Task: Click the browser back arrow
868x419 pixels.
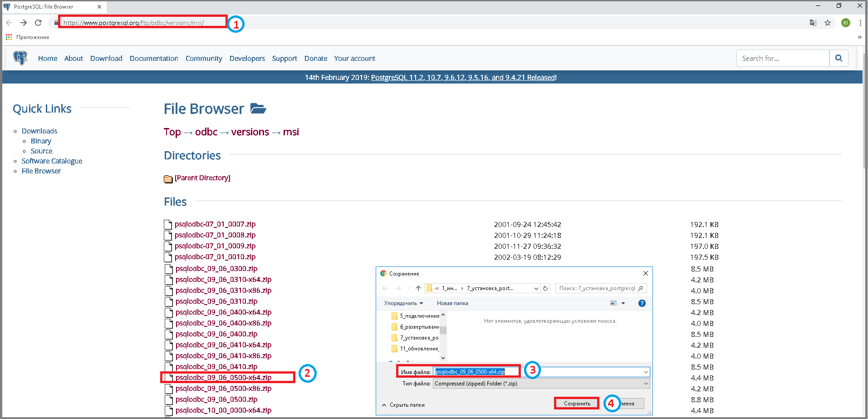Action: (x=9, y=23)
